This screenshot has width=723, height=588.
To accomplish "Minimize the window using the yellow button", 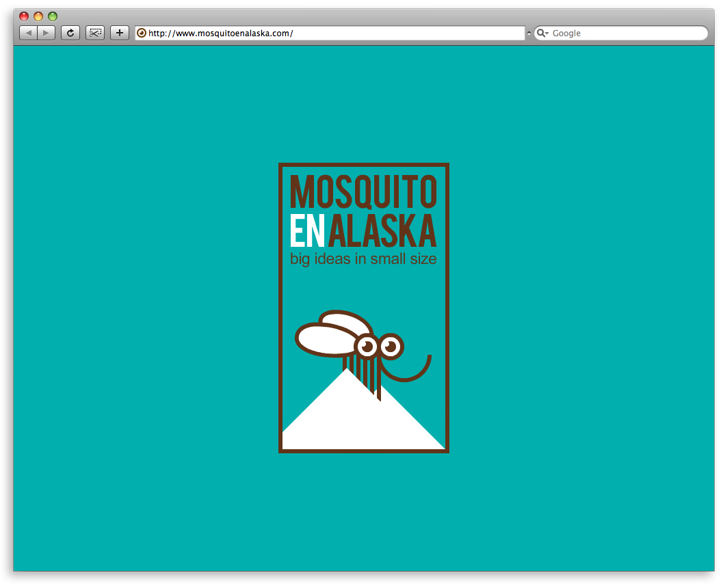I will [x=38, y=16].
